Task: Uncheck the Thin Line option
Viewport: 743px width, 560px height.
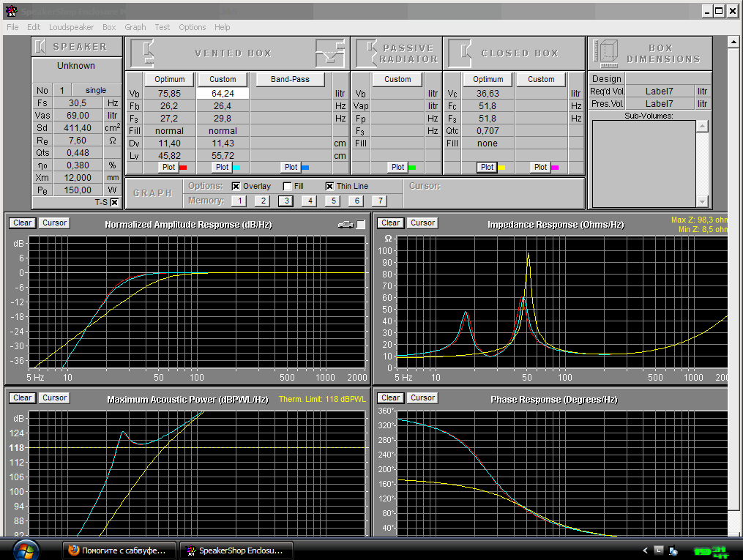Action: [329, 187]
